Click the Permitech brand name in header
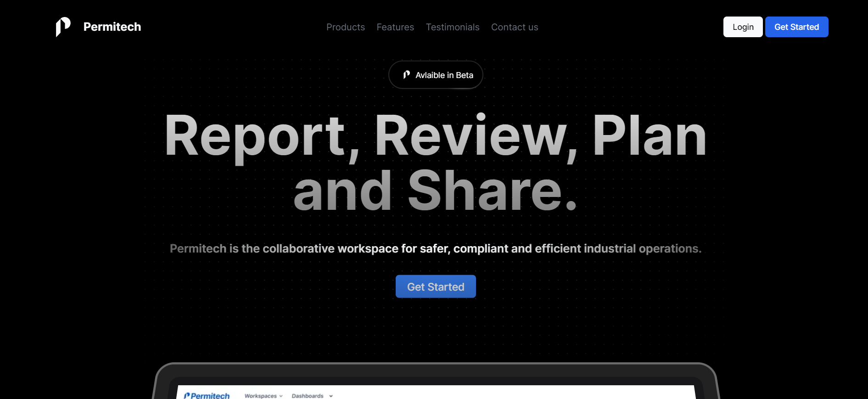 [x=112, y=27]
